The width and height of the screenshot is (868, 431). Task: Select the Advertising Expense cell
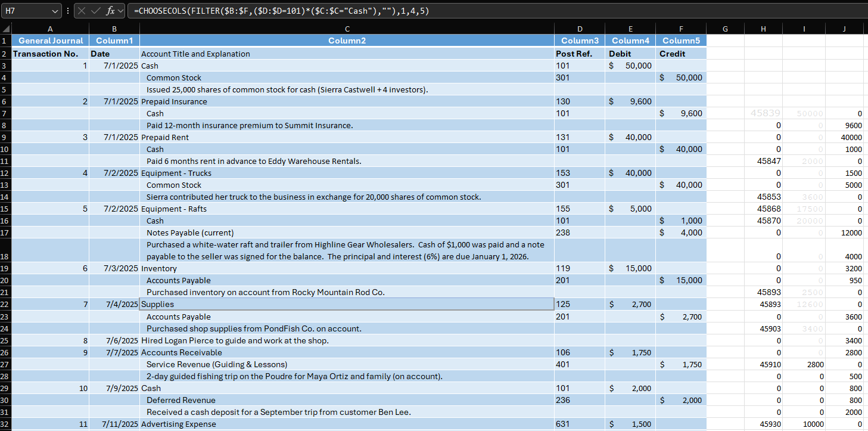[x=178, y=424]
